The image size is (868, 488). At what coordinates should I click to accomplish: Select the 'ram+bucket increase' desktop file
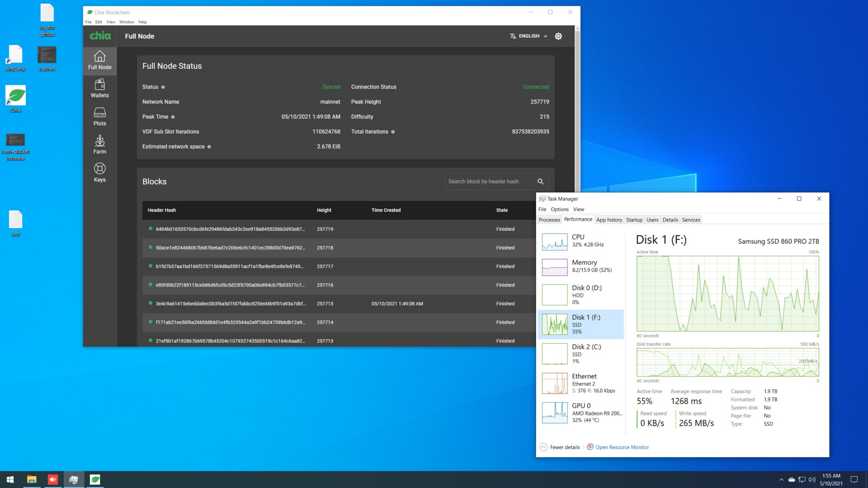(15, 147)
